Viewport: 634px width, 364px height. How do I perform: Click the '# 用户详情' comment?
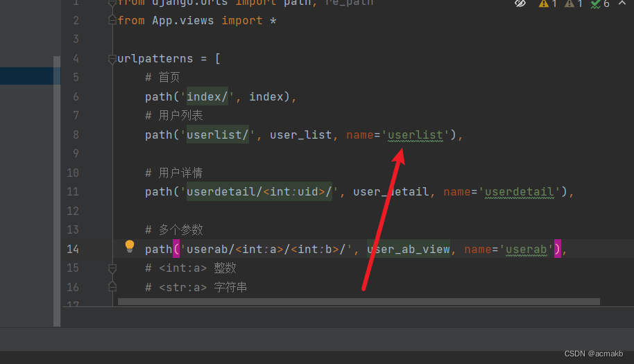[174, 173]
